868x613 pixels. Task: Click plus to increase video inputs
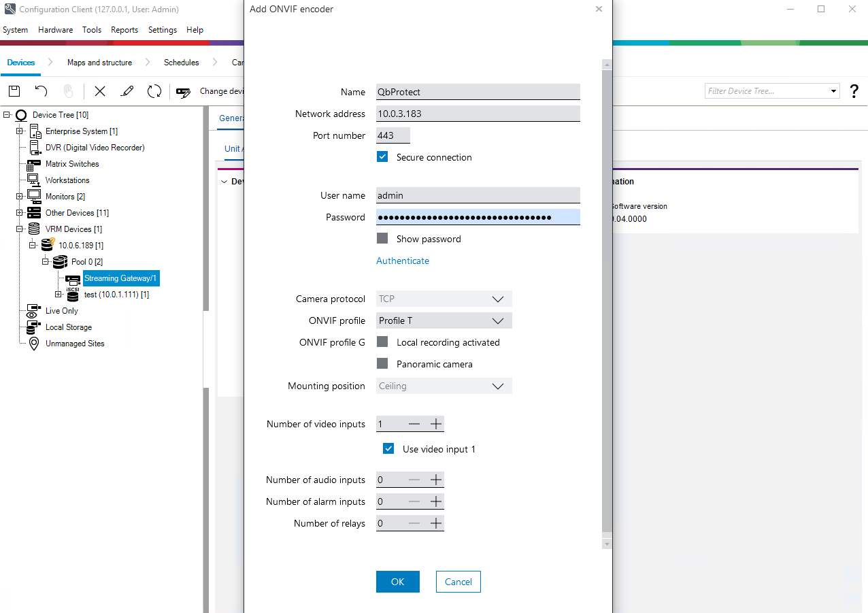[x=436, y=424]
